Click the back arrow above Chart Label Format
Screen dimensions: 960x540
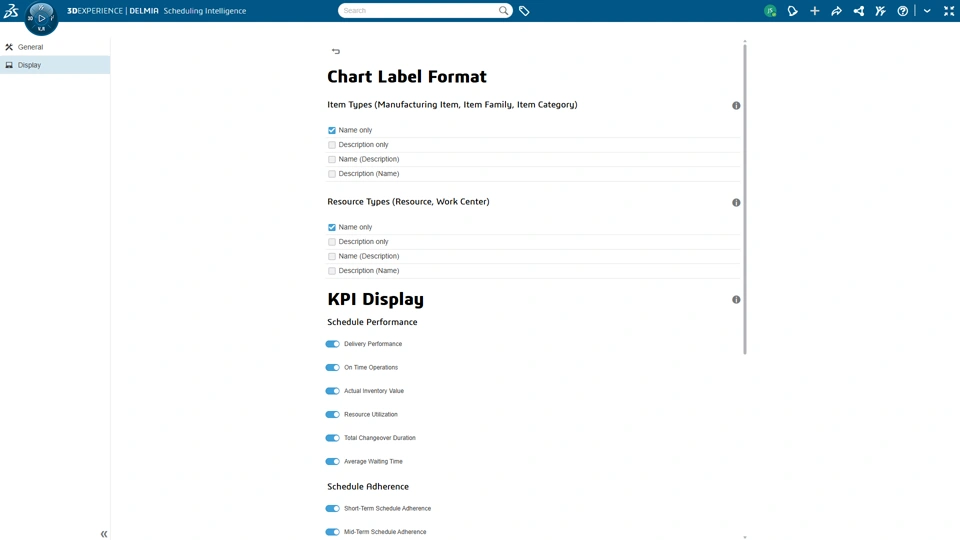(336, 51)
